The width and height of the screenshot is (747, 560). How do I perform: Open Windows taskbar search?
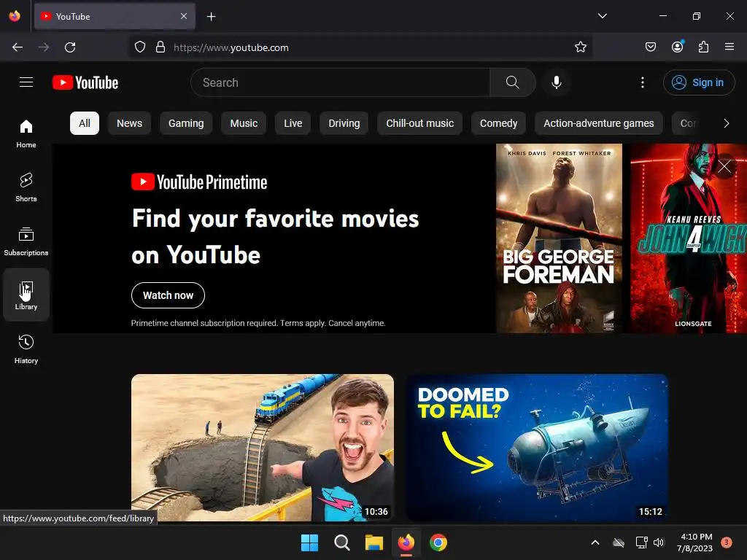(x=341, y=542)
